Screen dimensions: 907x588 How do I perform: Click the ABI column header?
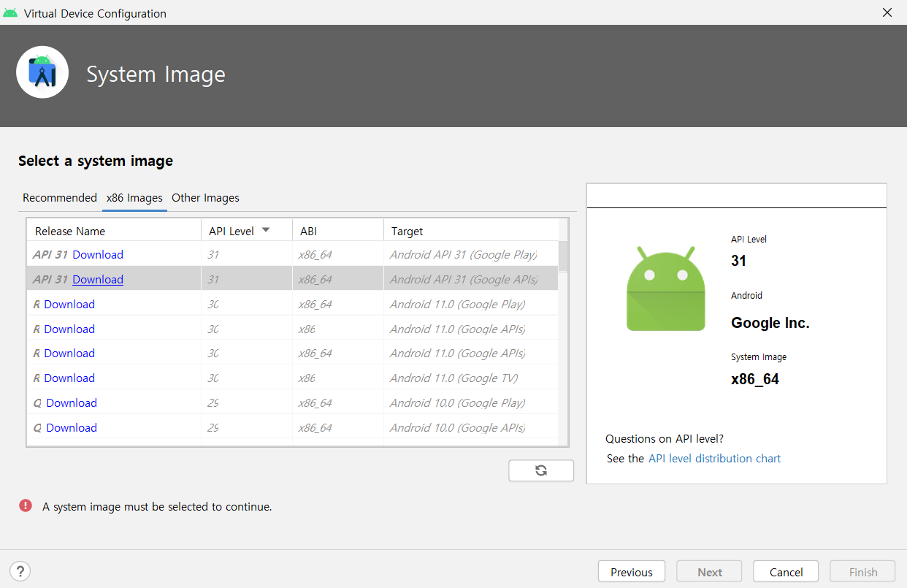(338, 231)
